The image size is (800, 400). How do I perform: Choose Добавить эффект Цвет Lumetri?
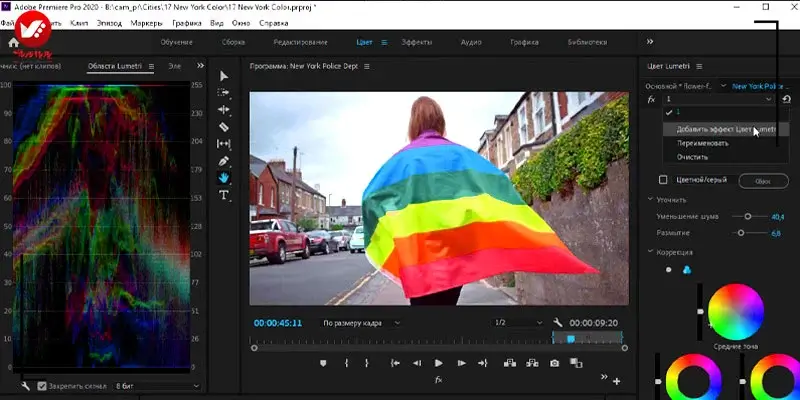[726, 130]
